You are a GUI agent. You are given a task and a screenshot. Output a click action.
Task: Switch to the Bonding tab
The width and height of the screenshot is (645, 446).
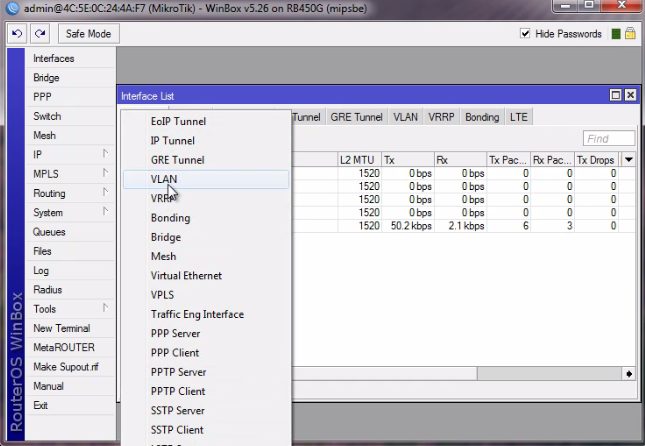(482, 117)
